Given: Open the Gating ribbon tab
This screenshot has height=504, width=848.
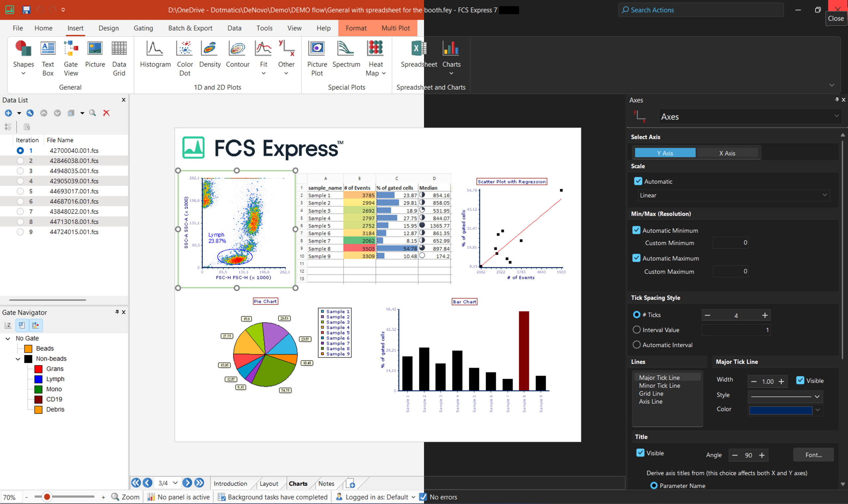Looking at the screenshot, I should [x=143, y=28].
